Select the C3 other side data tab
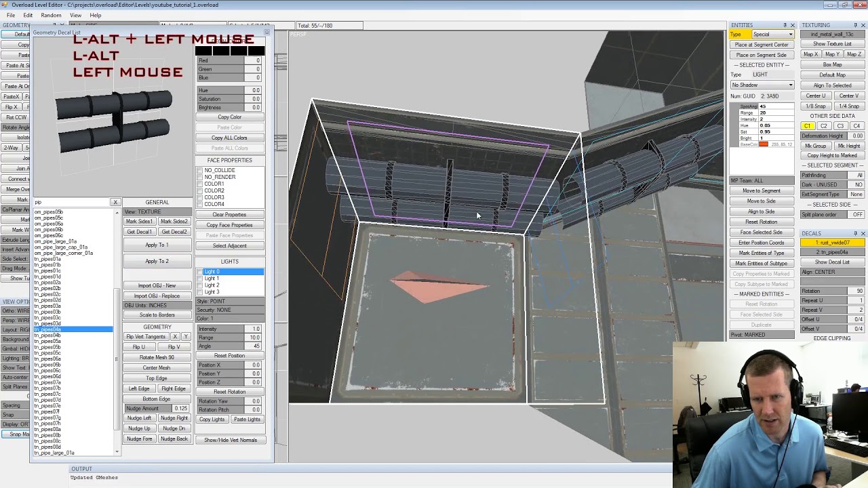The width and height of the screenshot is (868, 488). pyautogui.click(x=840, y=127)
